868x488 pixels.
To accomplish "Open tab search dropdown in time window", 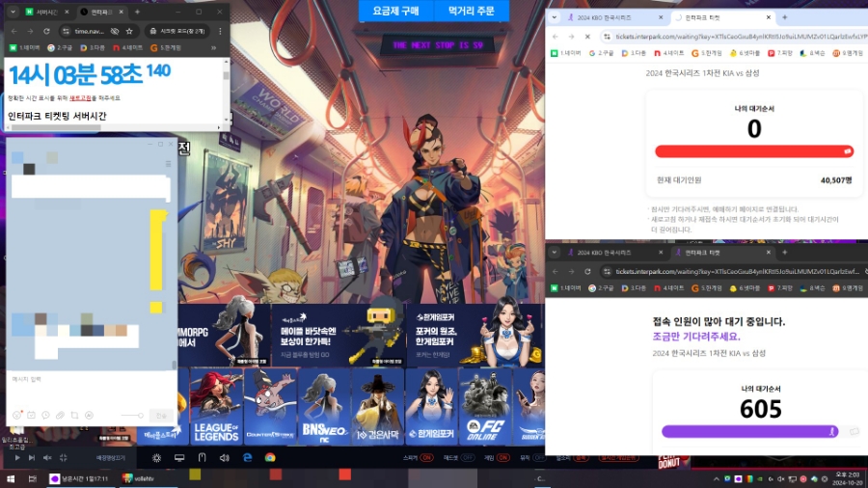I will (x=13, y=12).
